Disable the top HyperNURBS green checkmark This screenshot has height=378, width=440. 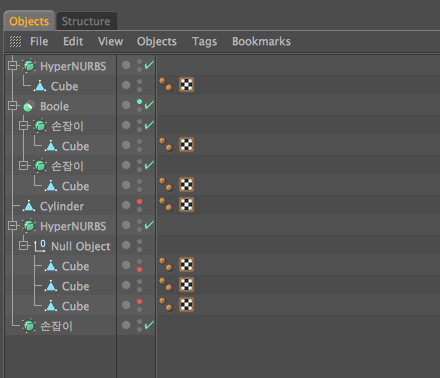tap(149, 65)
